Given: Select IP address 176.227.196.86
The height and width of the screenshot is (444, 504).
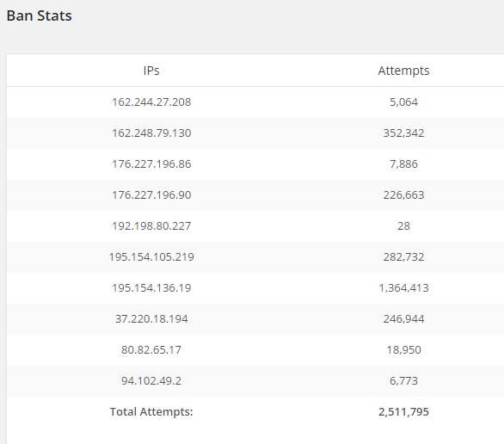Looking at the screenshot, I should tap(151, 164).
